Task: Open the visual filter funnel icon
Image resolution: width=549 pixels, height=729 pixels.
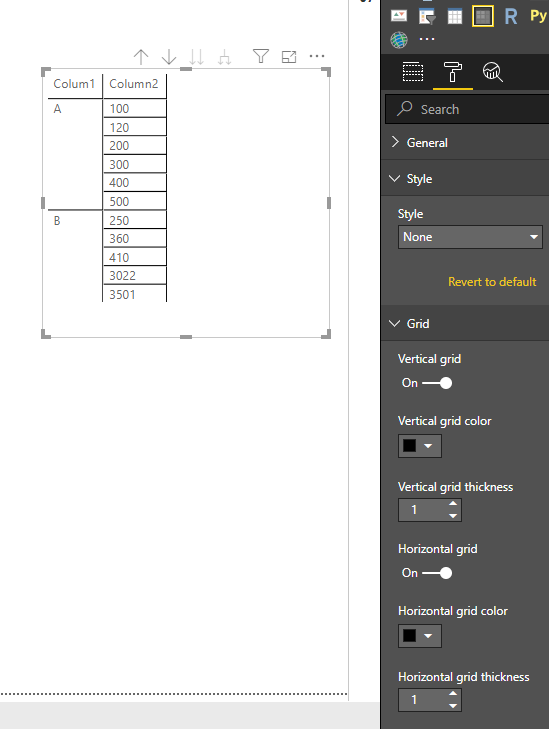Action: [261, 56]
